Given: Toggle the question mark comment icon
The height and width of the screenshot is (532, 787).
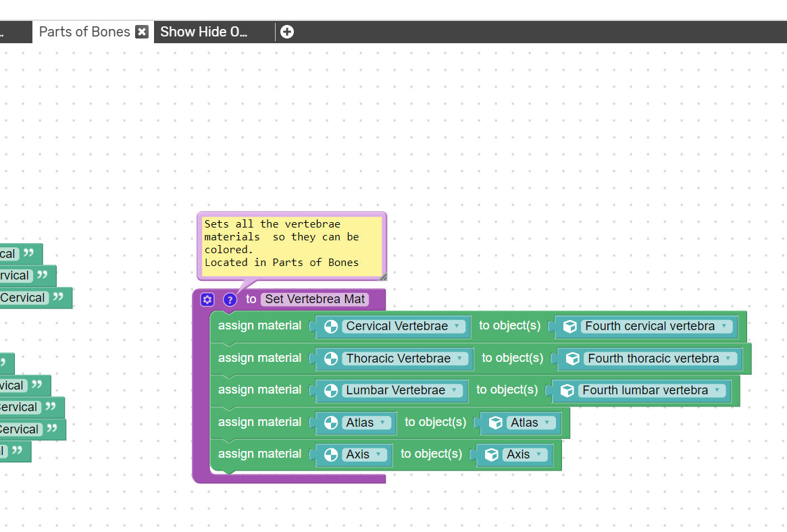Looking at the screenshot, I should click(230, 300).
